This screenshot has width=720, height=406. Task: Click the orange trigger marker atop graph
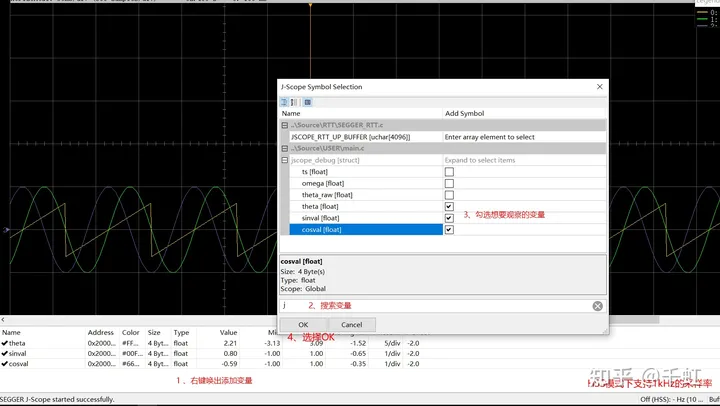tap(310, 6)
